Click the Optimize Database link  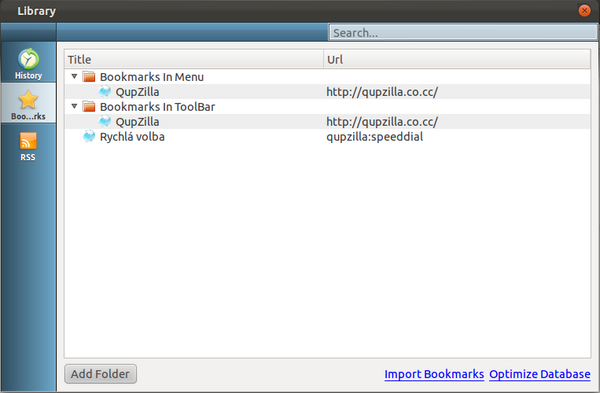[x=540, y=374]
